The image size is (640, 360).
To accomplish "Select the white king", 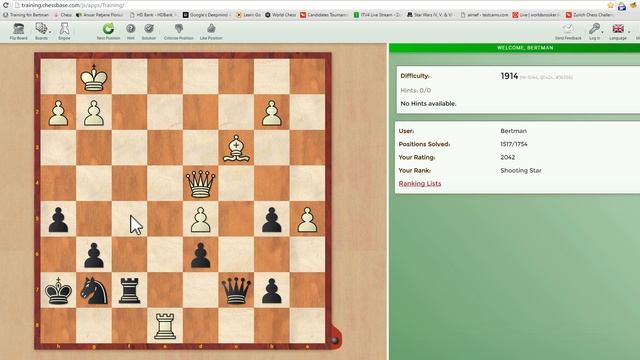I will tap(94, 77).
